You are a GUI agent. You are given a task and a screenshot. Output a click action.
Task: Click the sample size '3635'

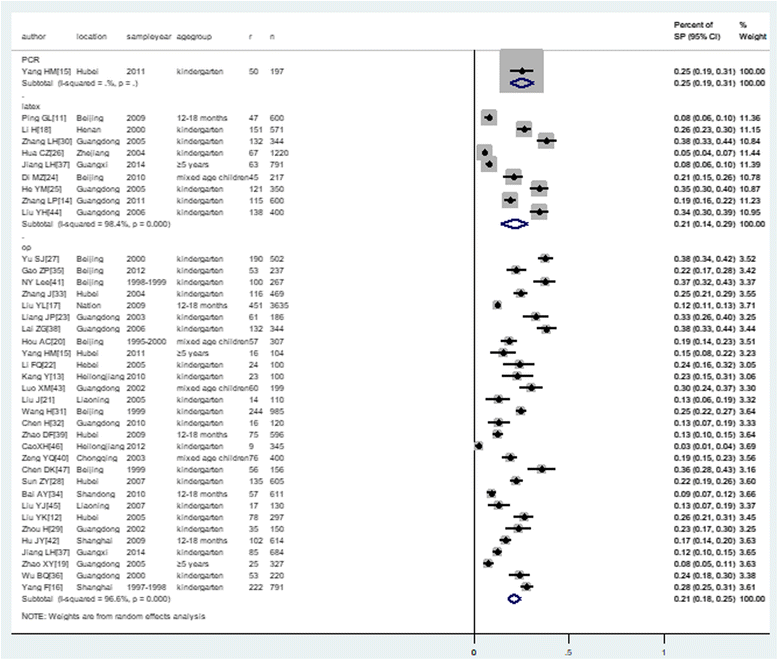click(279, 306)
